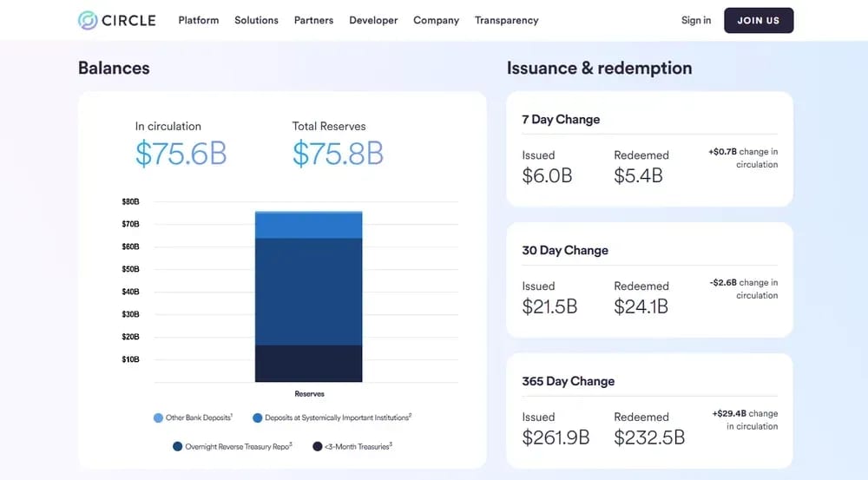
Task: Click the Other Bank Deposits legend dot
Action: click(x=158, y=418)
